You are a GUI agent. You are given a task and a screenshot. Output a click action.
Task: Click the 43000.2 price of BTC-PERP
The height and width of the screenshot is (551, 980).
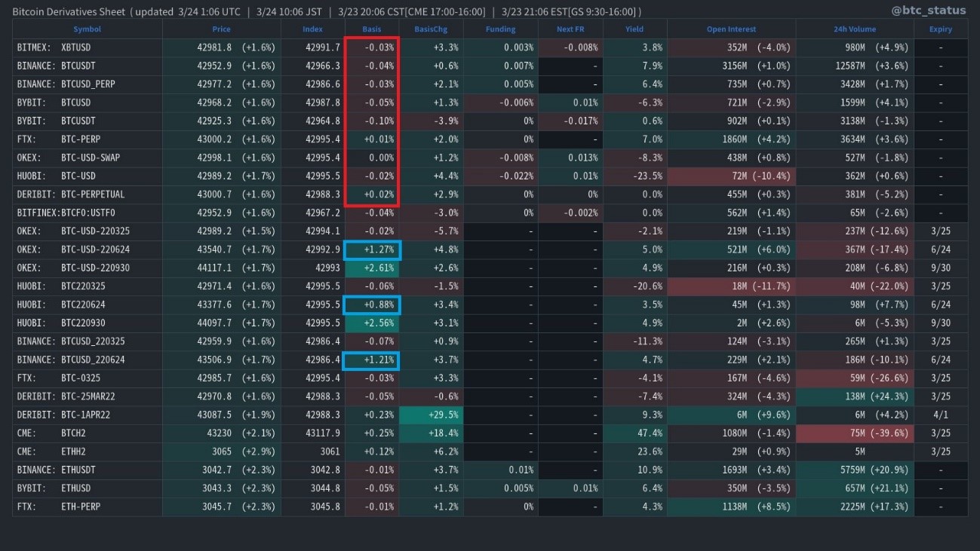(x=214, y=139)
